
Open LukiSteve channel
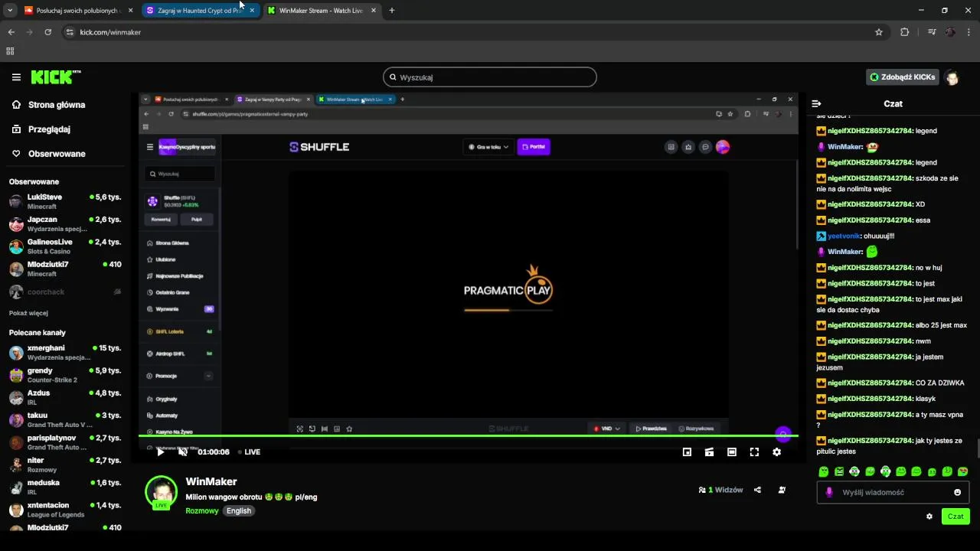[x=65, y=201]
